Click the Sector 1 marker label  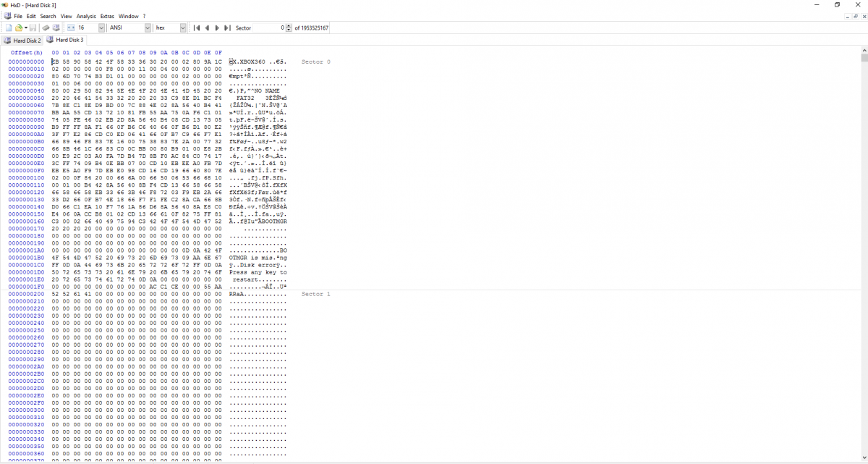315,295
